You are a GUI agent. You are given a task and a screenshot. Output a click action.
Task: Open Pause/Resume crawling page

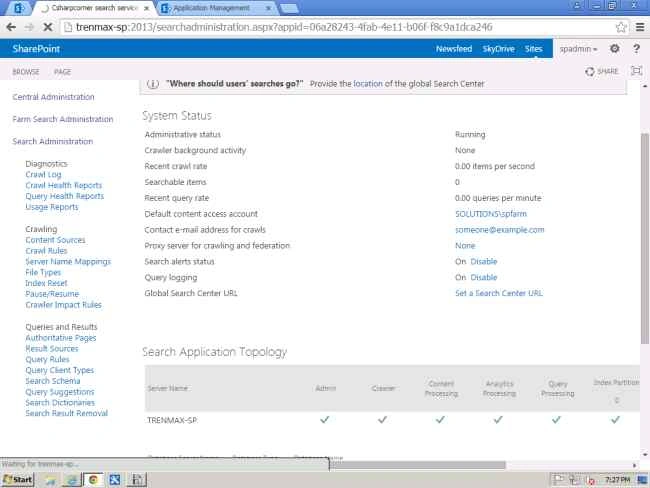(52, 294)
